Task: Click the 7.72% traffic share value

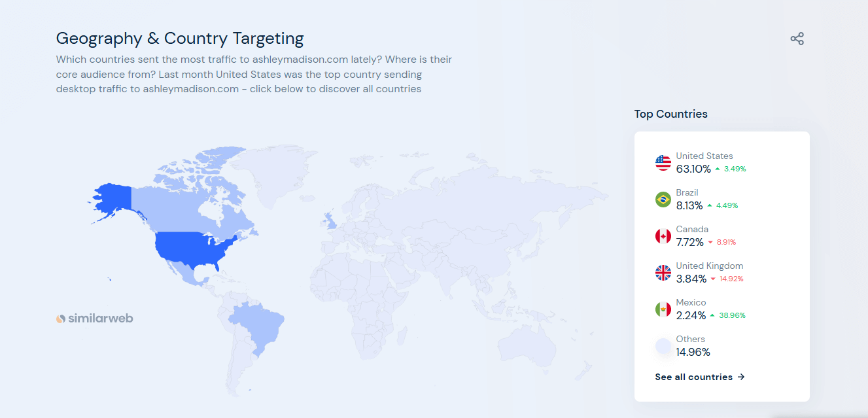Action: point(690,242)
